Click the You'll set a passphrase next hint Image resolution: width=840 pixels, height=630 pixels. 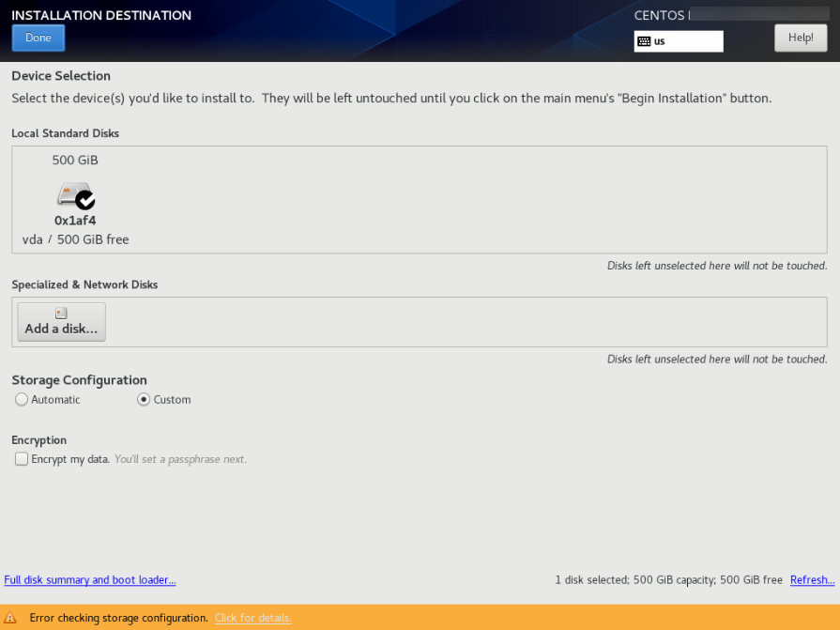point(180,459)
